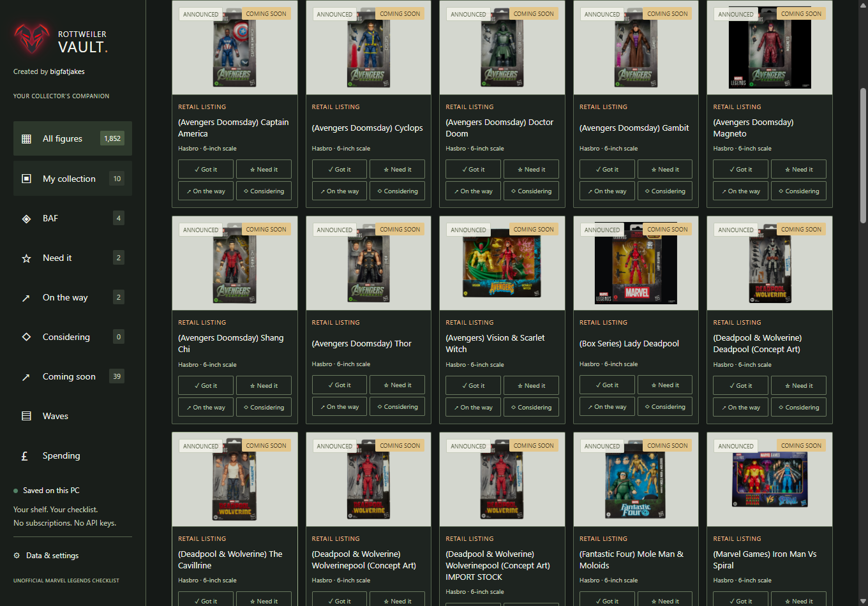Mark Vision & Scarlet Witch as Considering
The width and height of the screenshot is (868, 606).
[532, 407]
